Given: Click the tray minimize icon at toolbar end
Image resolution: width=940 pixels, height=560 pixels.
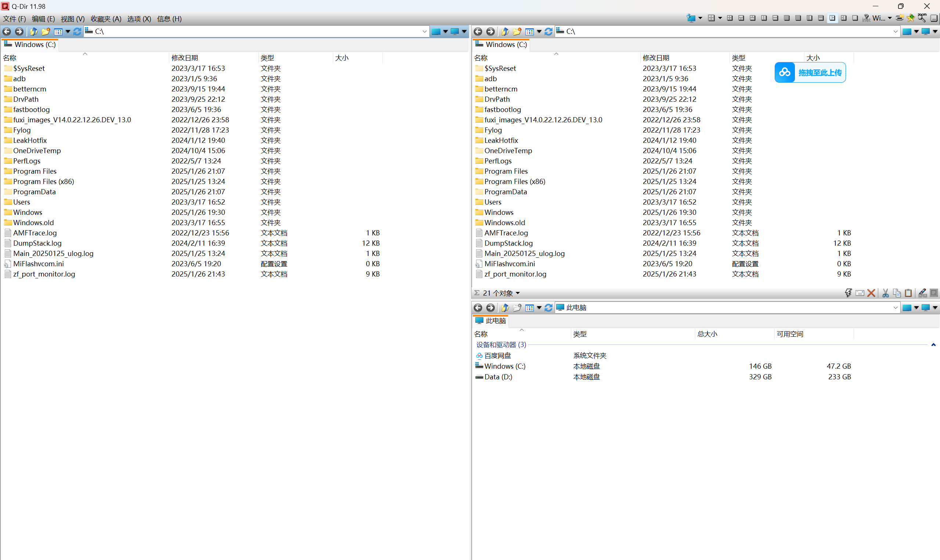Looking at the screenshot, I should pyautogui.click(x=934, y=18).
